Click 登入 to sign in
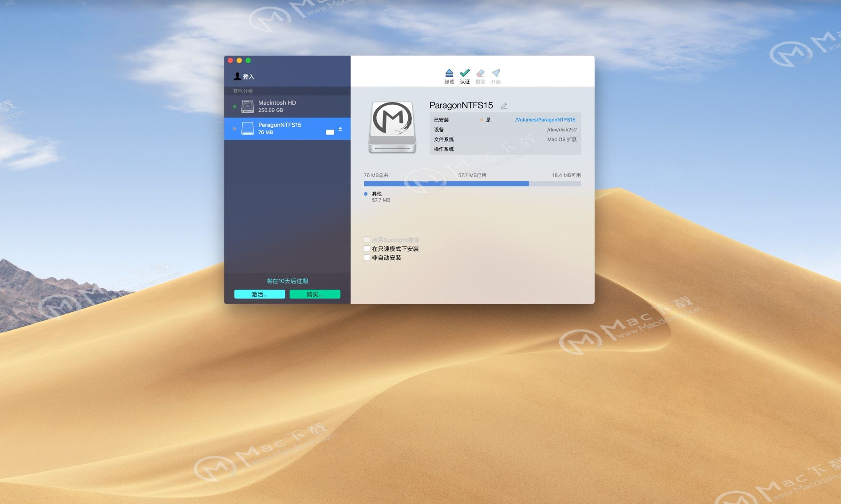 pos(249,77)
